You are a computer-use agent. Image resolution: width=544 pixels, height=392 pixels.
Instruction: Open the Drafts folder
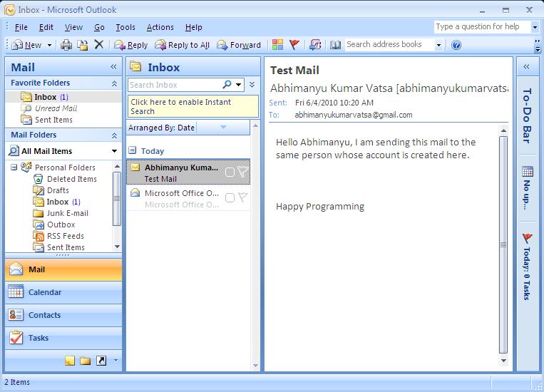pos(51,190)
